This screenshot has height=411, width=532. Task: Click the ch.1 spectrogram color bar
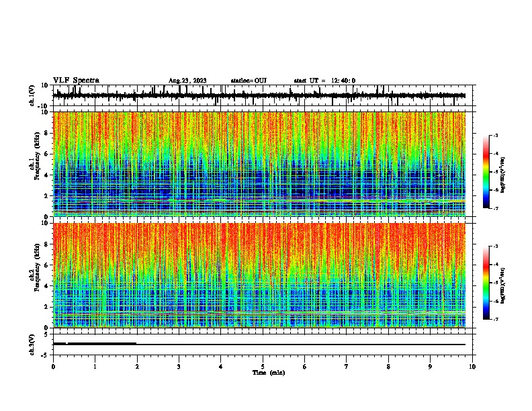pos(486,172)
